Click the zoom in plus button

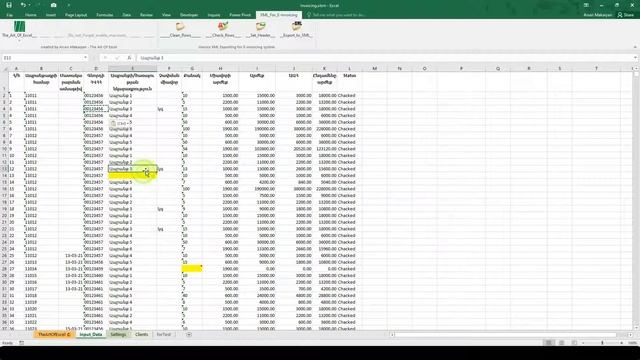(x=622, y=343)
